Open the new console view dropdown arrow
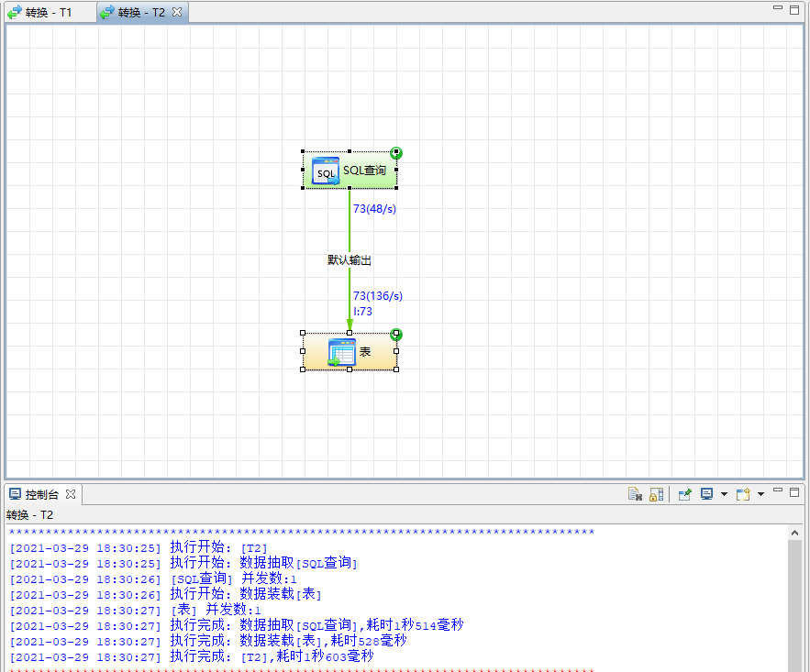The height and width of the screenshot is (672, 810). click(762, 493)
